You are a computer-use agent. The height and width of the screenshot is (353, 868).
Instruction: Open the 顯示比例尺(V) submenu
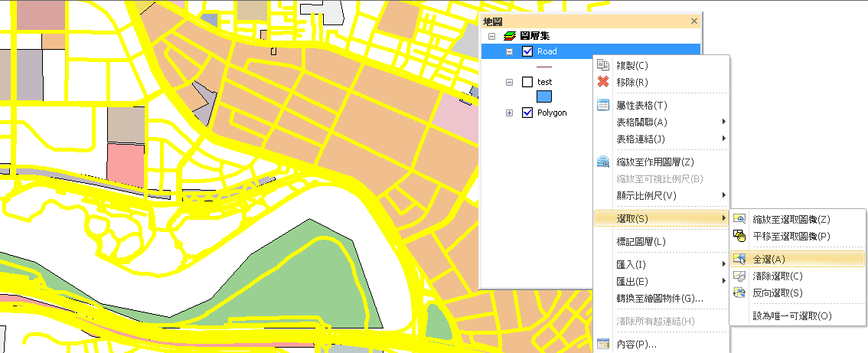[x=661, y=195]
